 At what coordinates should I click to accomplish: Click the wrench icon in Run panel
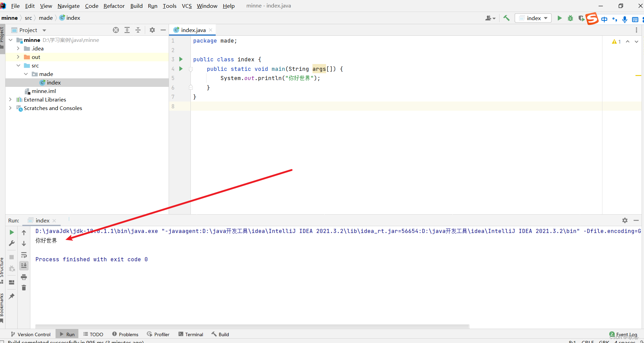point(12,243)
